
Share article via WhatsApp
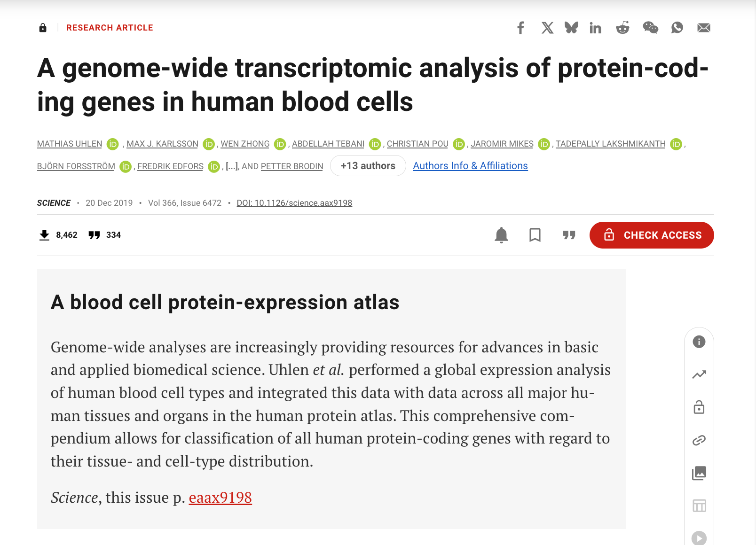coord(677,28)
